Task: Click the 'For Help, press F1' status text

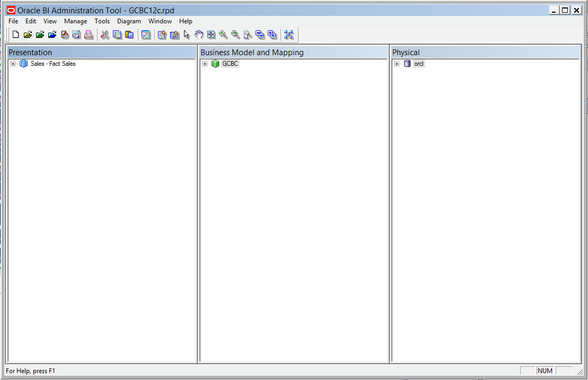Action: point(30,371)
